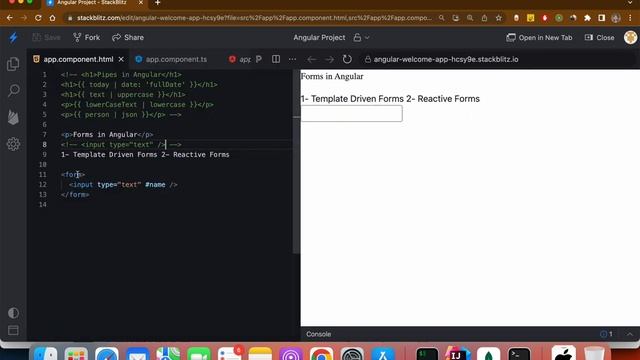The image size is (640, 360).
Task: Open Chrome's three-dot menu
Action: pos(631,18)
